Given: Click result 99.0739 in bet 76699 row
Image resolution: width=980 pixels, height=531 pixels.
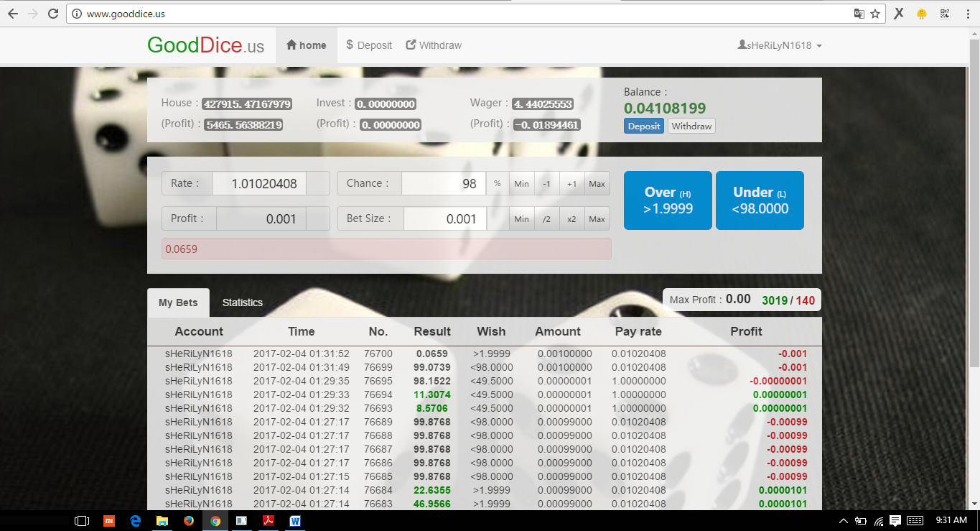Looking at the screenshot, I should coord(432,367).
